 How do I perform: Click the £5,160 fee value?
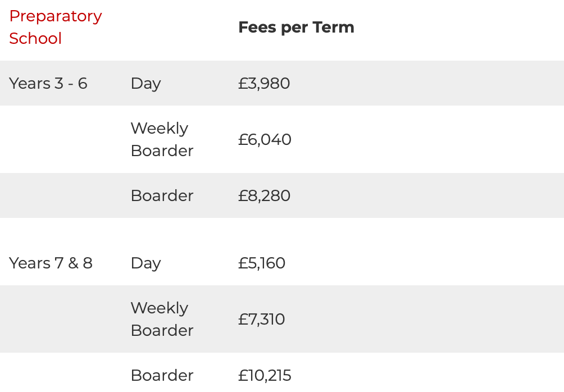pos(262,263)
